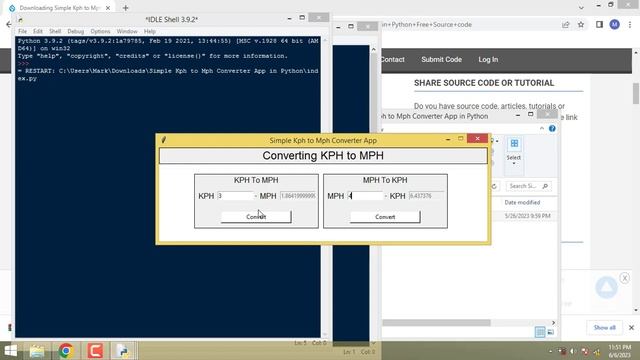Open the Window menu in IDLE Shell
The width and height of the screenshot is (640, 360).
click(x=127, y=31)
